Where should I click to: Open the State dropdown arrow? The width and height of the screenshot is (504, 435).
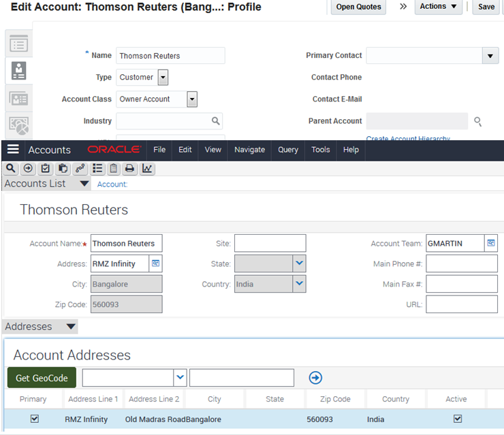299,263
